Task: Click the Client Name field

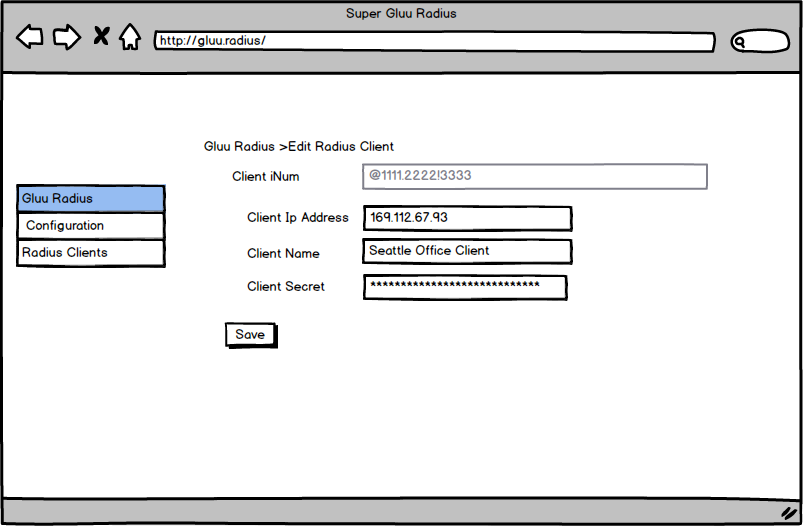Action: pyautogui.click(x=467, y=251)
